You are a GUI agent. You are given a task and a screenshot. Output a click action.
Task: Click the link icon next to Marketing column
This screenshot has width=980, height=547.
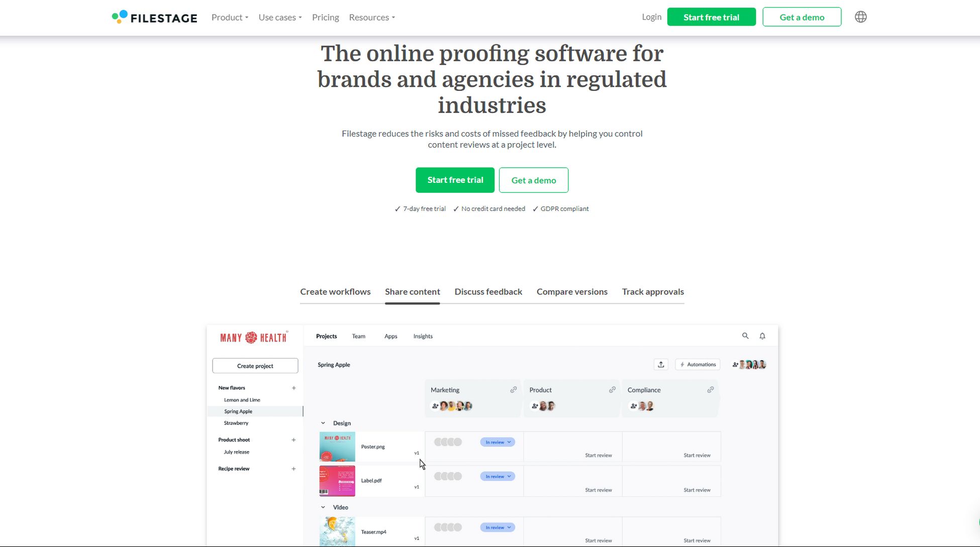point(514,390)
